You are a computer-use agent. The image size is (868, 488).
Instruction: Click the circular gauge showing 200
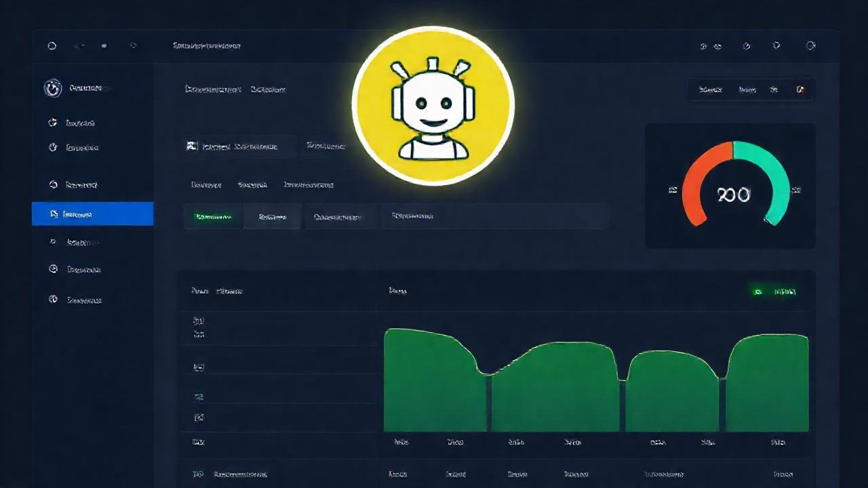(x=732, y=193)
